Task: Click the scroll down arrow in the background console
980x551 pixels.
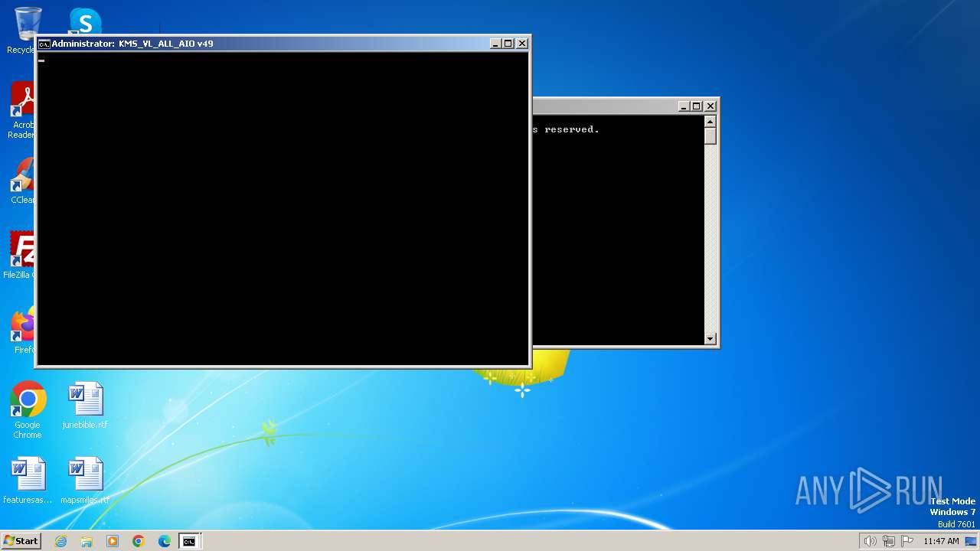Action: point(710,338)
